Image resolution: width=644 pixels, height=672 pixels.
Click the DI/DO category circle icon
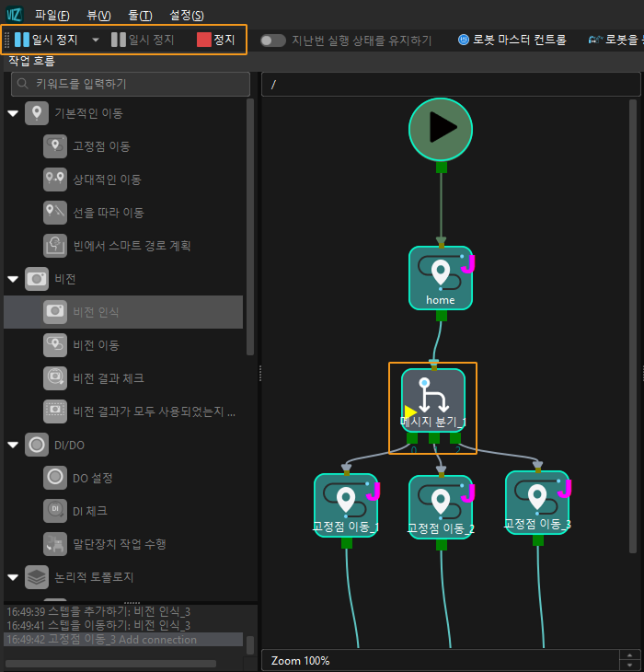pyautogui.click(x=37, y=445)
